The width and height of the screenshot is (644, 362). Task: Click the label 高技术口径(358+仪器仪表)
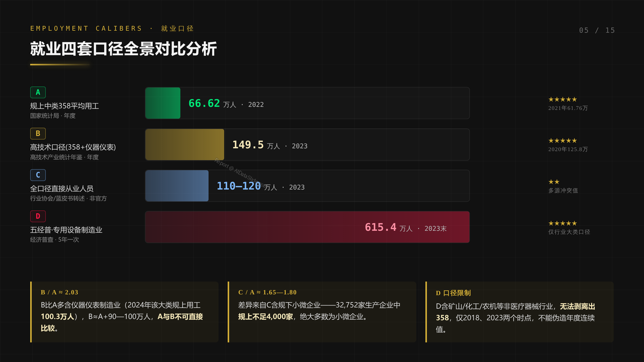pos(73,147)
